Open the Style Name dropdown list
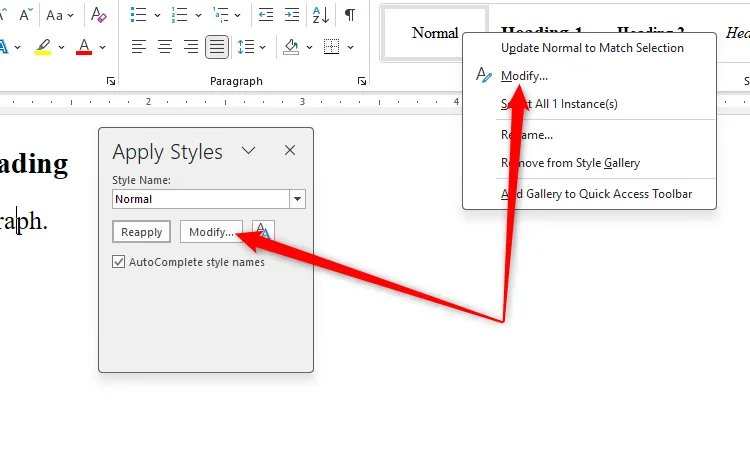The height and width of the screenshot is (450, 750). 297,199
